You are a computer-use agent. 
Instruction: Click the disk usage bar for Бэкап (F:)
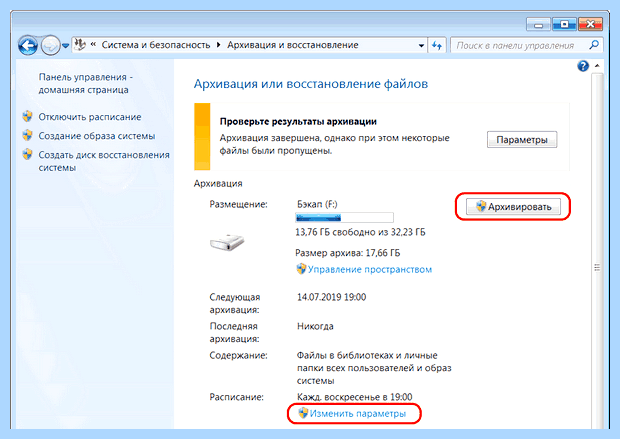344,218
